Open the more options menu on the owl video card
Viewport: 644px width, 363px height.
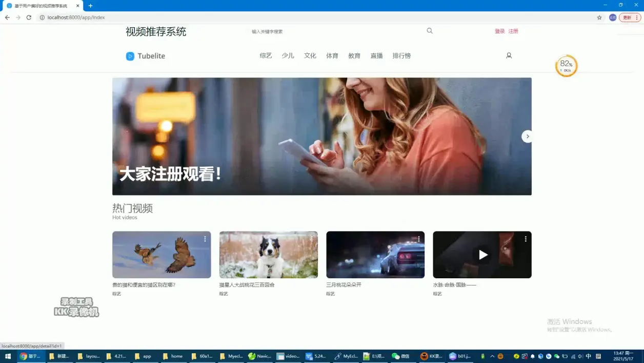pyautogui.click(x=205, y=239)
